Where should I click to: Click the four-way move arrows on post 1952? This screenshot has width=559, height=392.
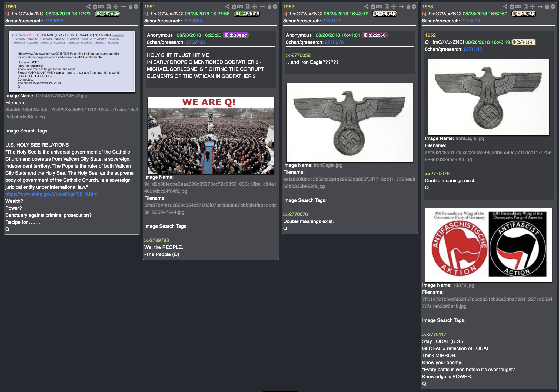[394, 6]
